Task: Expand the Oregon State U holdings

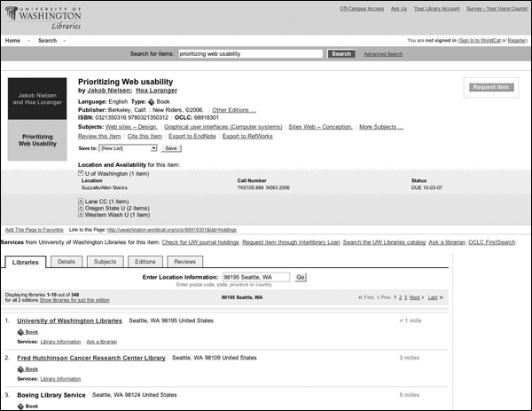Action: click(x=82, y=209)
